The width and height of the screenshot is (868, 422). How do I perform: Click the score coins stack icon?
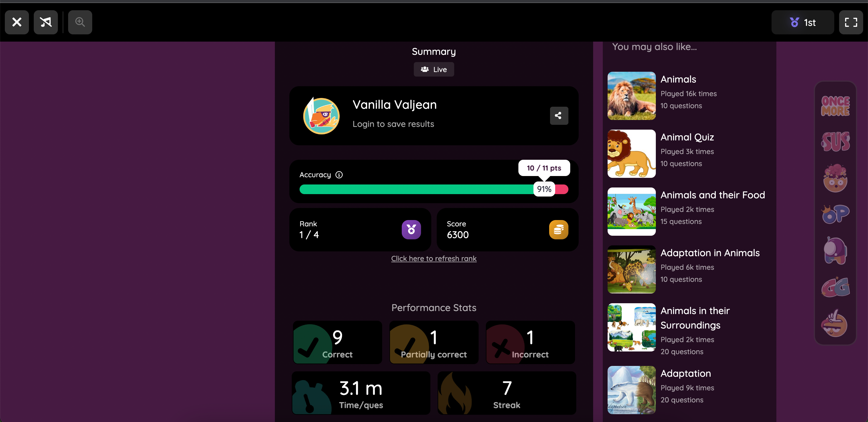558,229
